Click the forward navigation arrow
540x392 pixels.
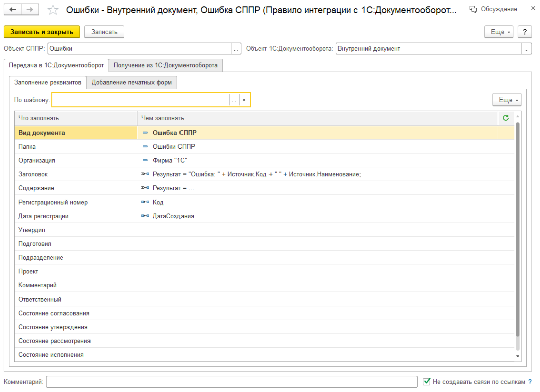point(29,10)
